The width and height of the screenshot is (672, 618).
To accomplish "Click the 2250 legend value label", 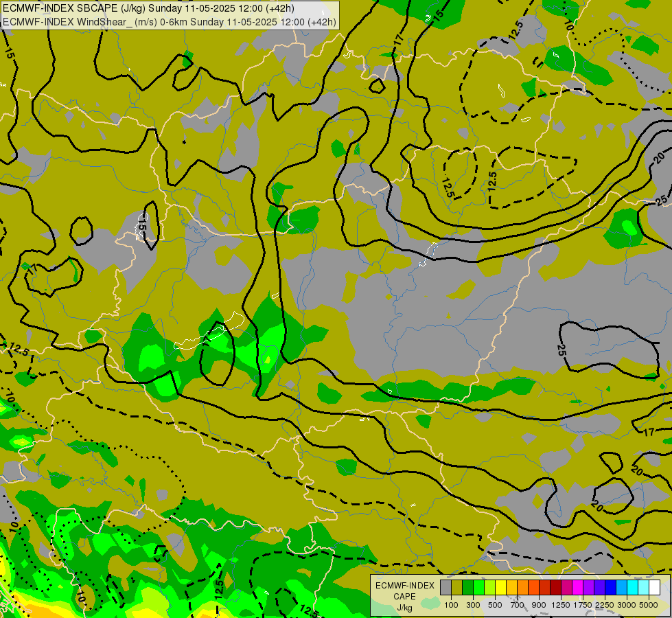I will (605, 605).
